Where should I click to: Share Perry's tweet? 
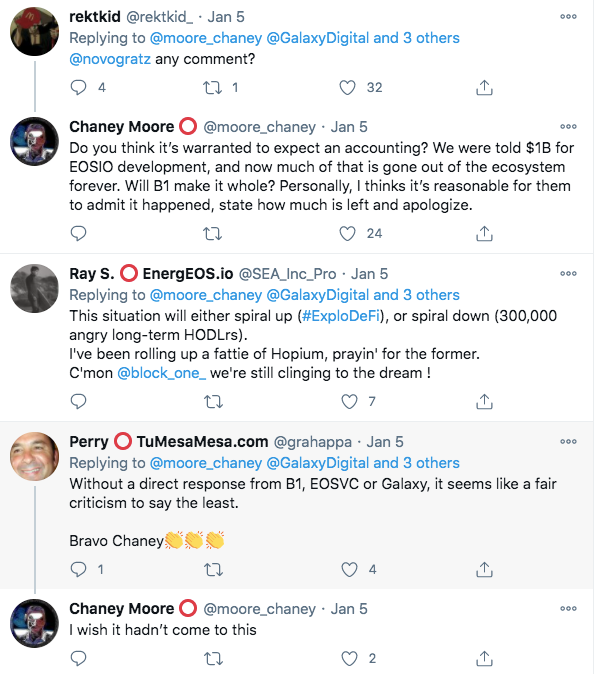click(484, 570)
